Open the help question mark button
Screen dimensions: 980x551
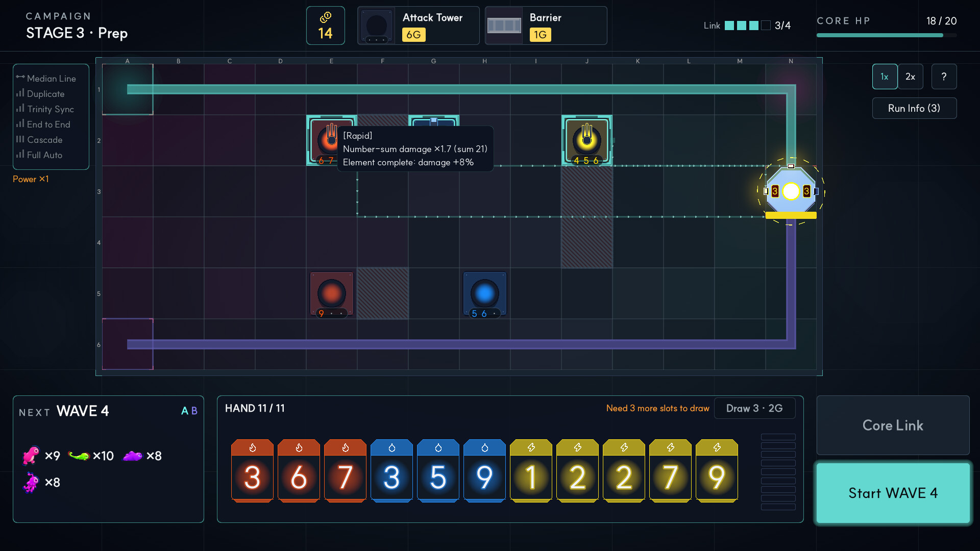944,77
